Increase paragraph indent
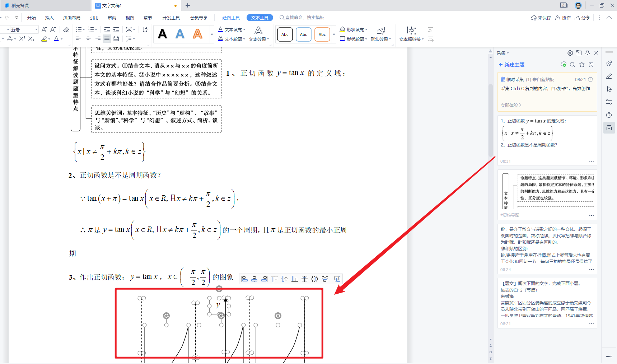The image size is (617, 364). tap(116, 29)
